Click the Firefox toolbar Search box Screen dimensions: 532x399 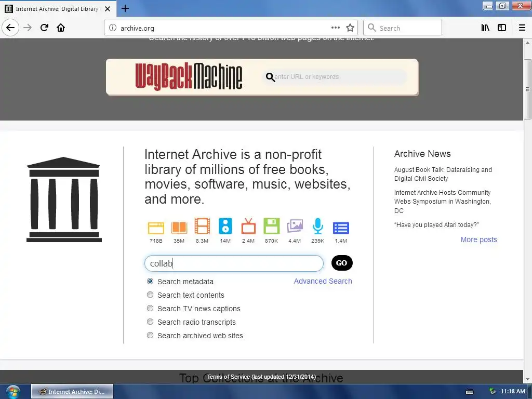click(403, 28)
